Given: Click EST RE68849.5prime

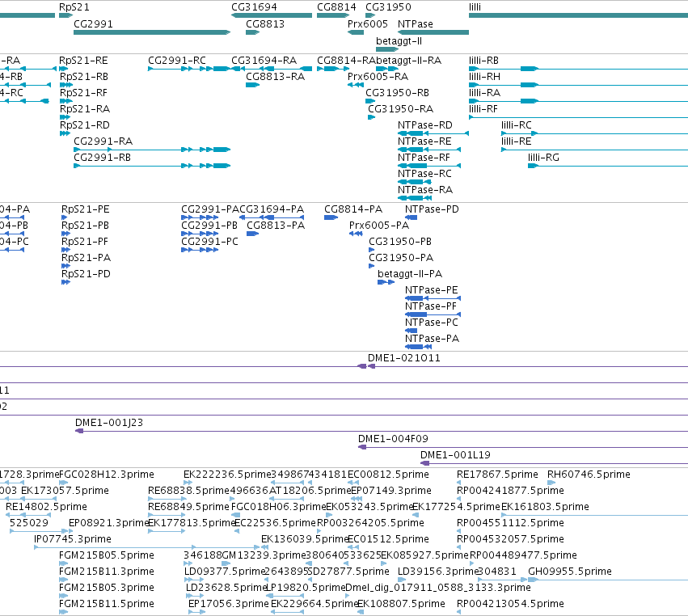Looking at the screenshot, I should point(188,507).
